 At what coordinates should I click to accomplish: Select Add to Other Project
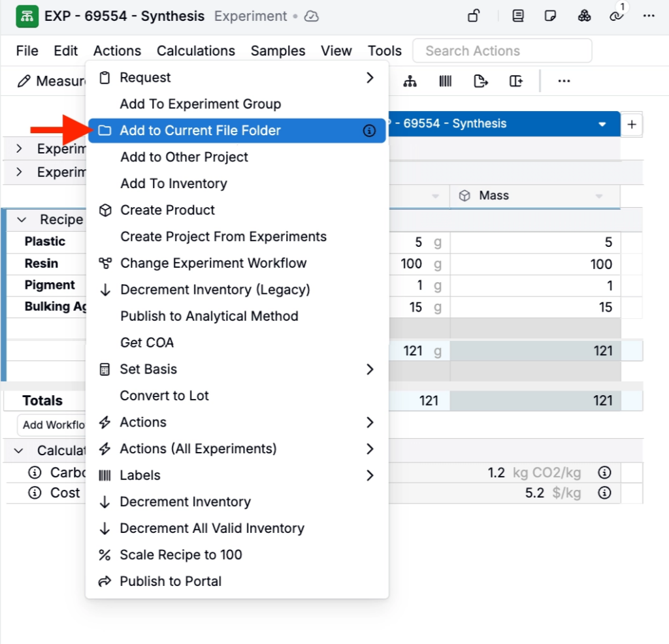pos(237,157)
